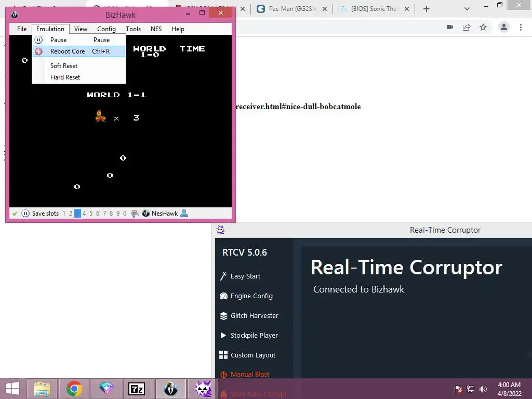The image size is (532, 399).
Task: Open Stockpile Player in RTCV sidebar
Action: (x=254, y=335)
